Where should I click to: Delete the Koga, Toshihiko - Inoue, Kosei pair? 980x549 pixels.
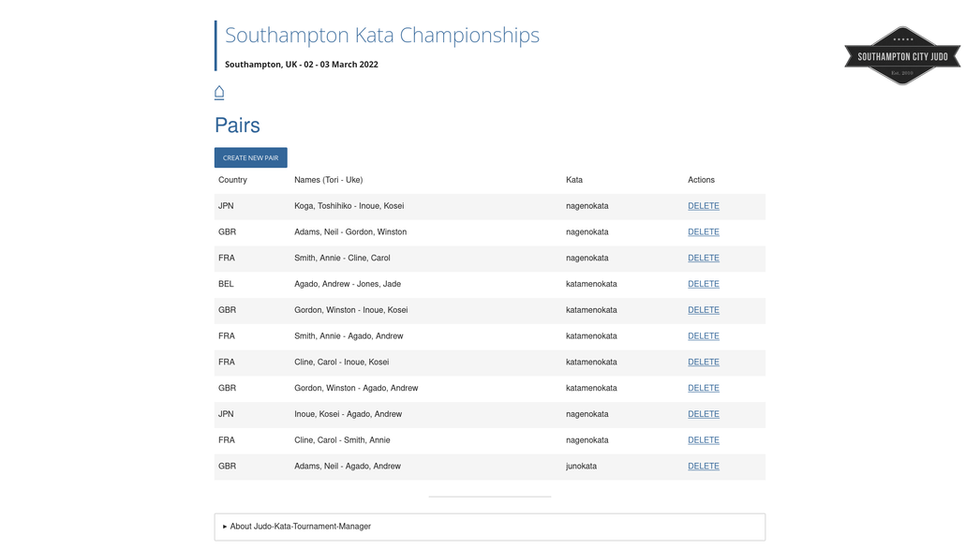[703, 206]
